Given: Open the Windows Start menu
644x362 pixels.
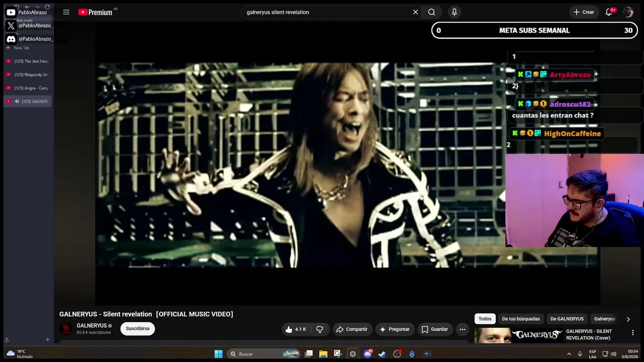Looking at the screenshot, I should [x=218, y=354].
